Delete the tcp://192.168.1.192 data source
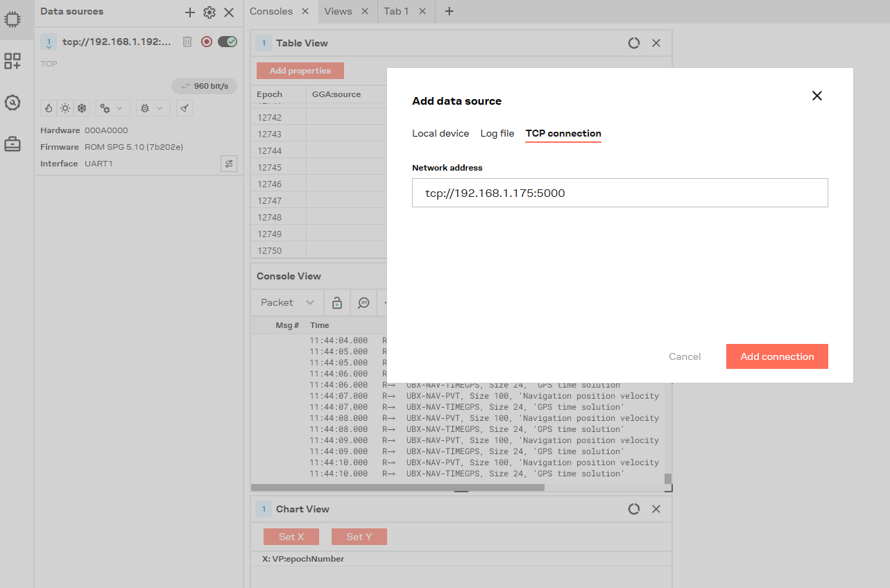This screenshot has height=588, width=890. (x=187, y=42)
